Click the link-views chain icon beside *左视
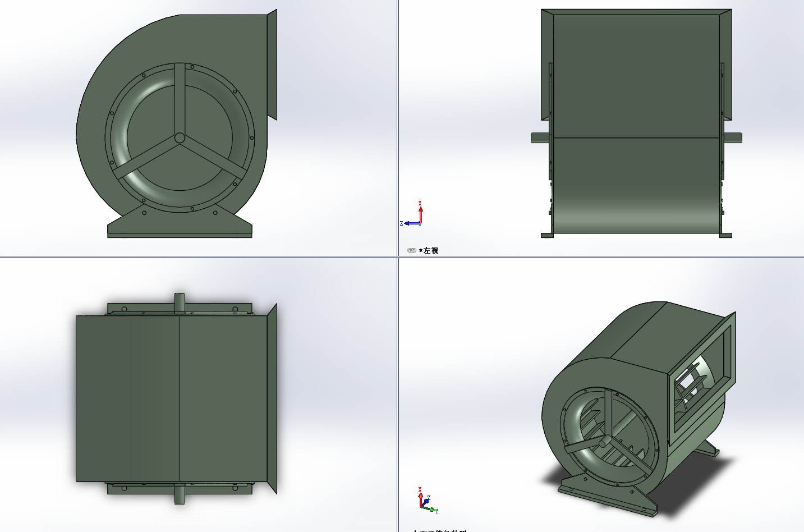The width and height of the screenshot is (804, 532). 411,251
